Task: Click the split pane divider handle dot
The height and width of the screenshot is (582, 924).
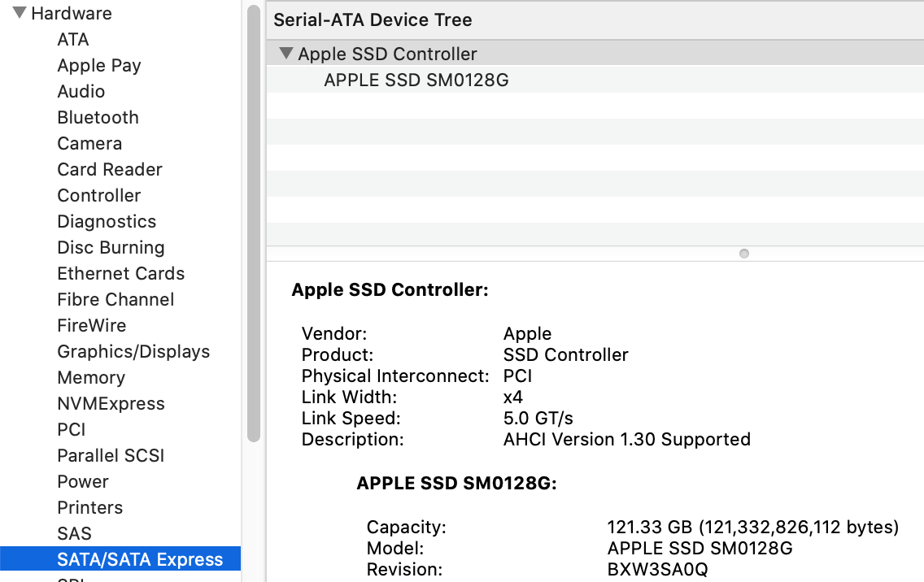Action: (744, 254)
